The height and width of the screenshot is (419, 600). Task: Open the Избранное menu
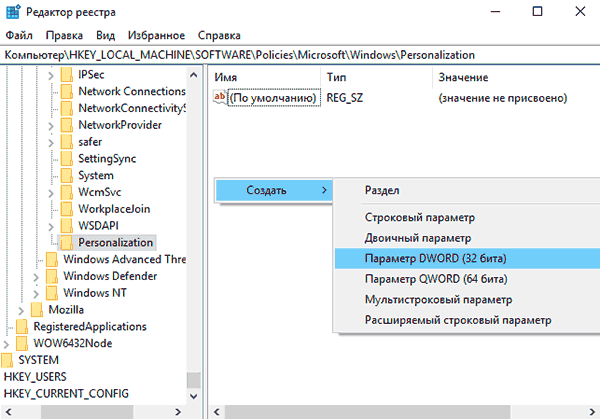coord(156,36)
